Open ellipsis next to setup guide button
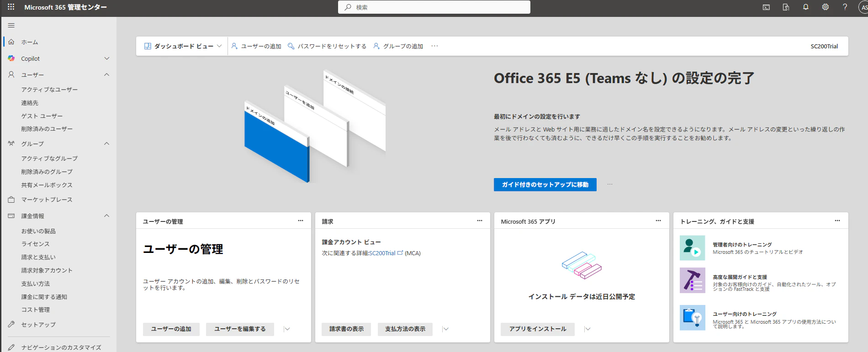 pos(610,184)
